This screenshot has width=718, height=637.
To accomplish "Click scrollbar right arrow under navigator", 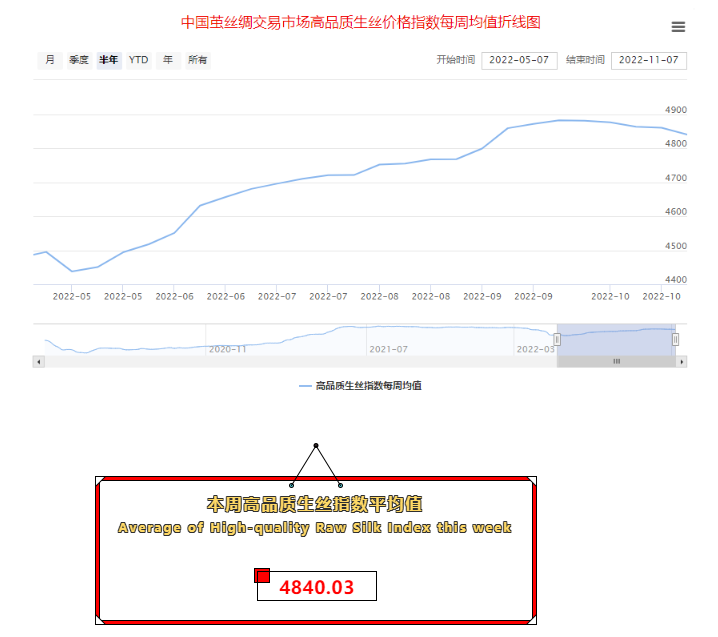I will 682,362.
